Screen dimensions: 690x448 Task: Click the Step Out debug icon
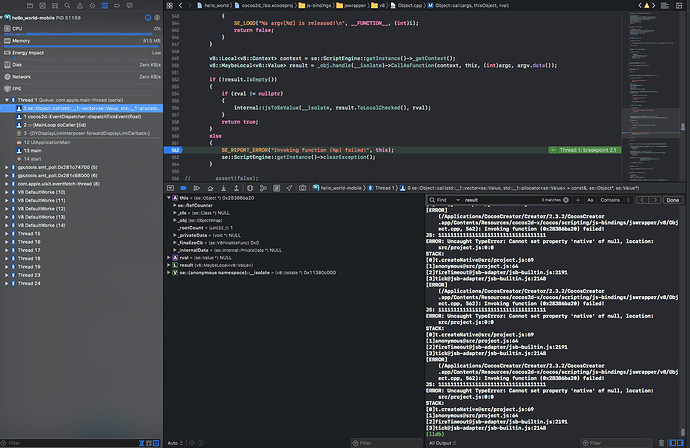click(x=236, y=188)
